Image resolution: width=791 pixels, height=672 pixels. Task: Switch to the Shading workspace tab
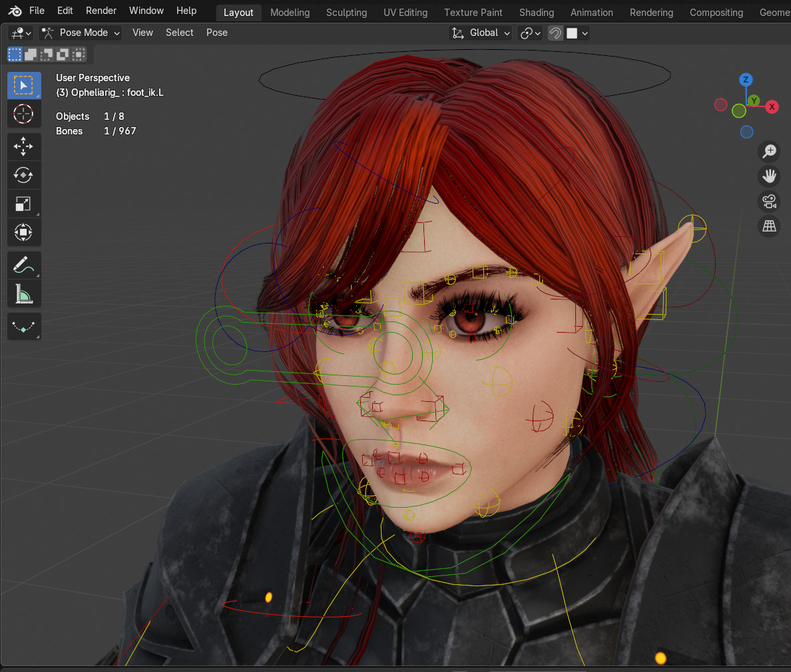point(537,13)
